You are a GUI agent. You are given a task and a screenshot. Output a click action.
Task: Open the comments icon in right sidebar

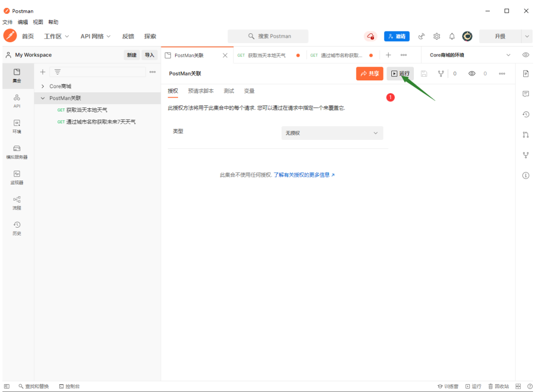526,94
